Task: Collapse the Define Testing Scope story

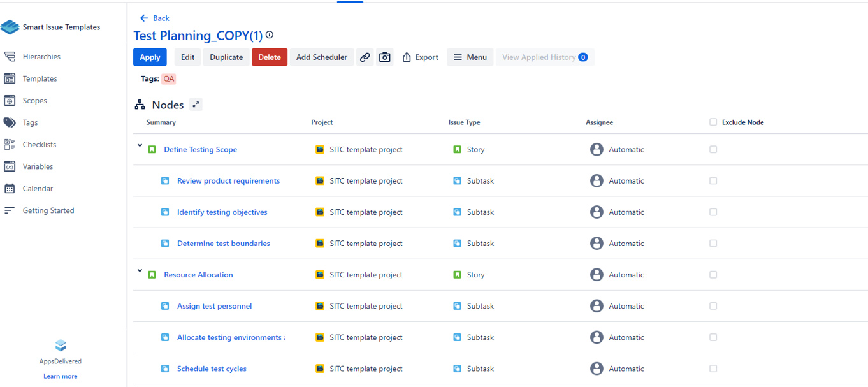Action: [x=140, y=146]
